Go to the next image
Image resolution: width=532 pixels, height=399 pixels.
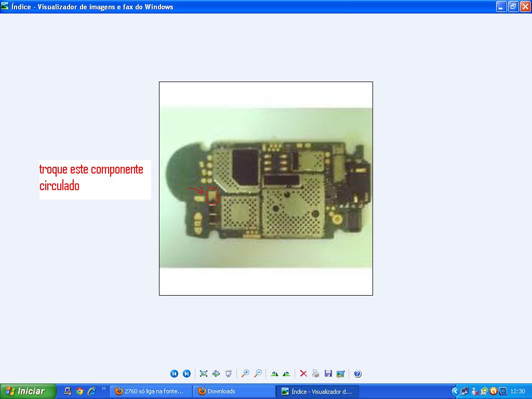(x=187, y=374)
